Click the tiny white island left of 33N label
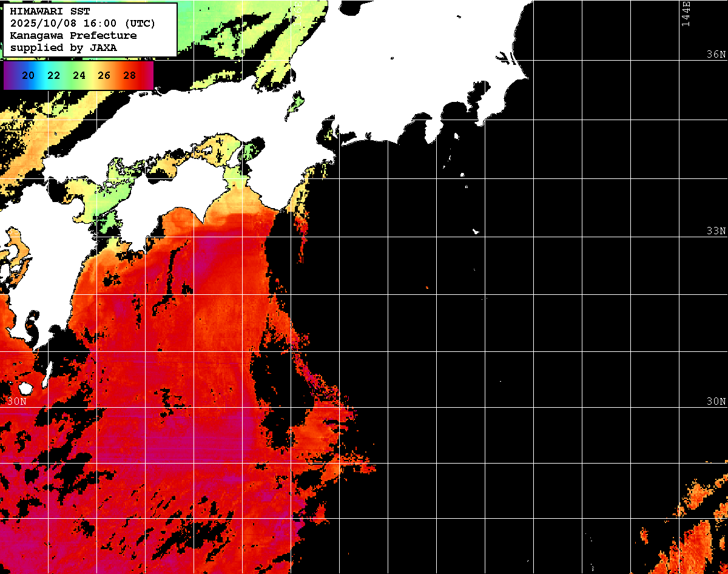The height and width of the screenshot is (574, 728). 476,231
